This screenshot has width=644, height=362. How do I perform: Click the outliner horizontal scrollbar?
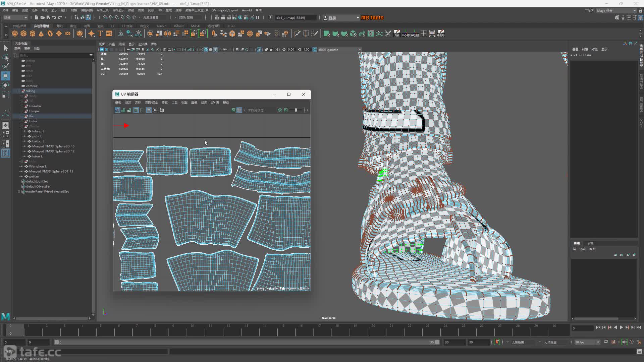(52, 318)
